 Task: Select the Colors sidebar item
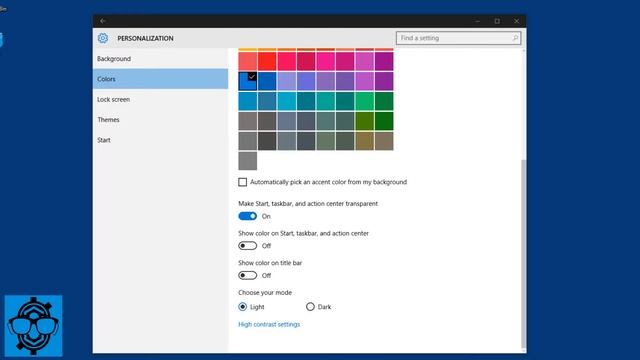pyautogui.click(x=160, y=79)
